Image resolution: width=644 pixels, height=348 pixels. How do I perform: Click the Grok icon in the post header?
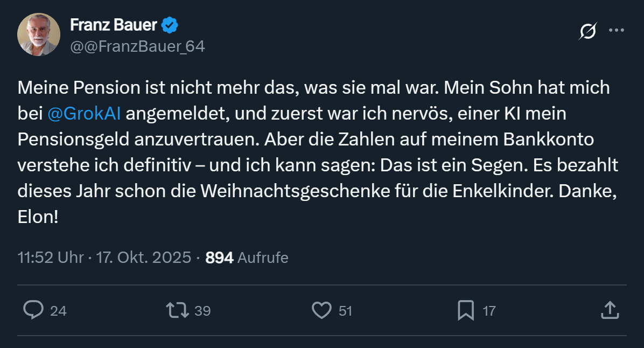coord(587,32)
